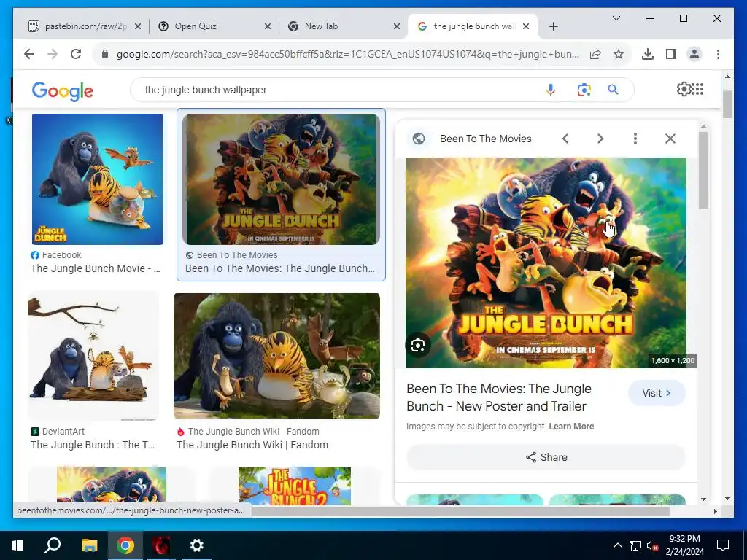
Task: Close the pastebin.com tab
Action: (x=138, y=26)
